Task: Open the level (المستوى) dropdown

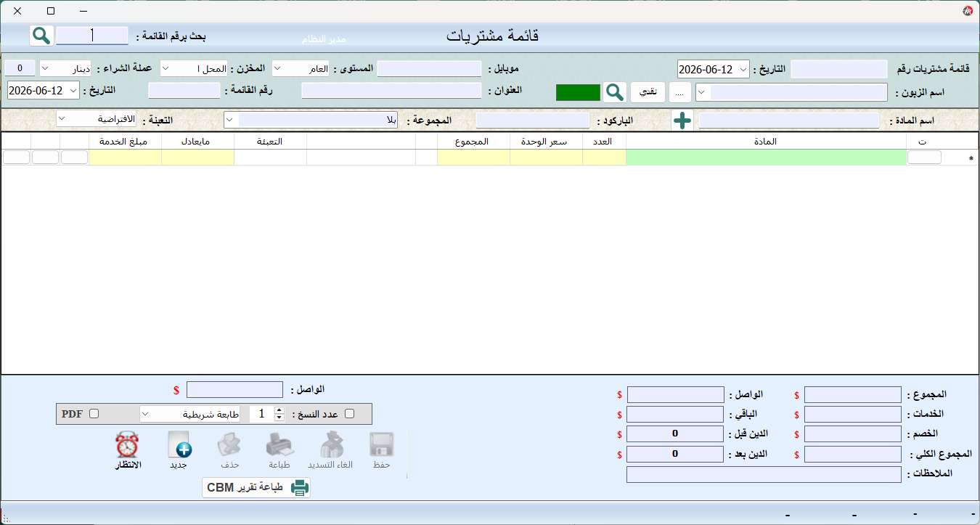Action: [x=279, y=68]
